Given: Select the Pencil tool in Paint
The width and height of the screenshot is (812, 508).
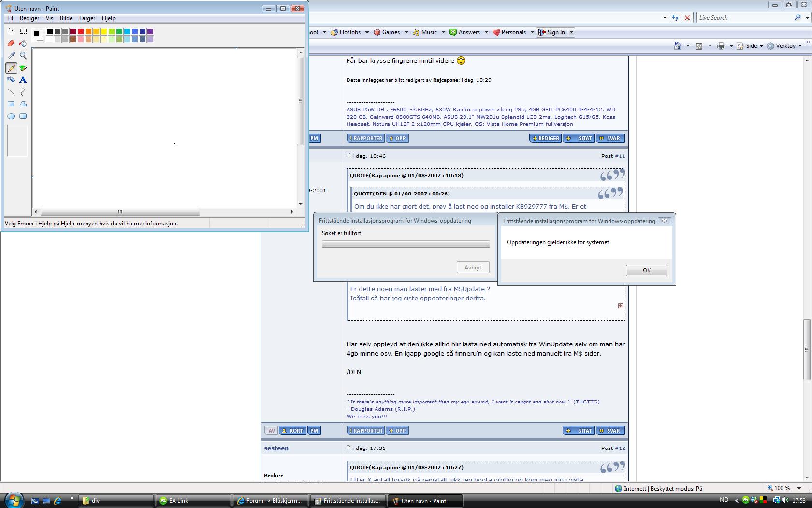Looking at the screenshot, I should pyautogui.click(x=11, y=68).
